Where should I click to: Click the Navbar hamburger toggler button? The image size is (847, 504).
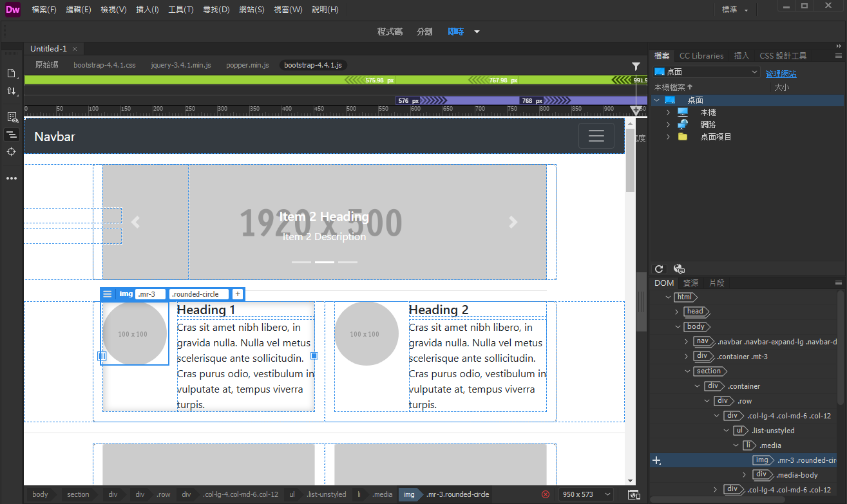[x=596, y=136]
